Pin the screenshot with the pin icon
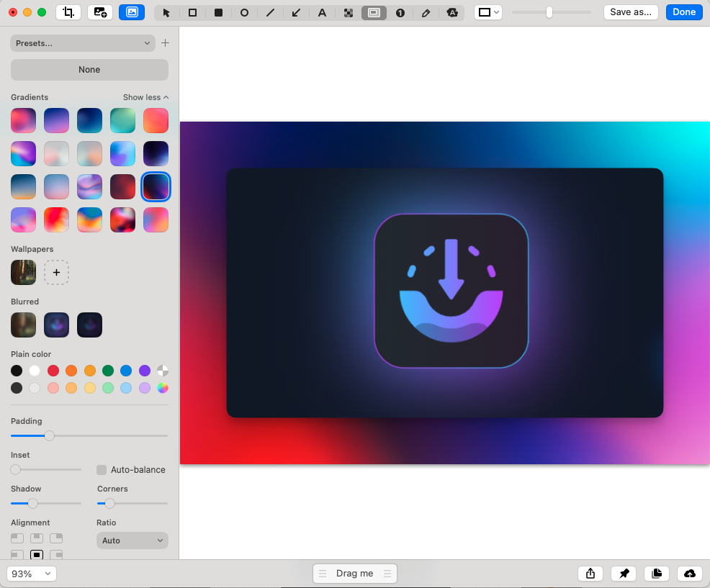This screenshot has width=710, height=588. (624, 574)
